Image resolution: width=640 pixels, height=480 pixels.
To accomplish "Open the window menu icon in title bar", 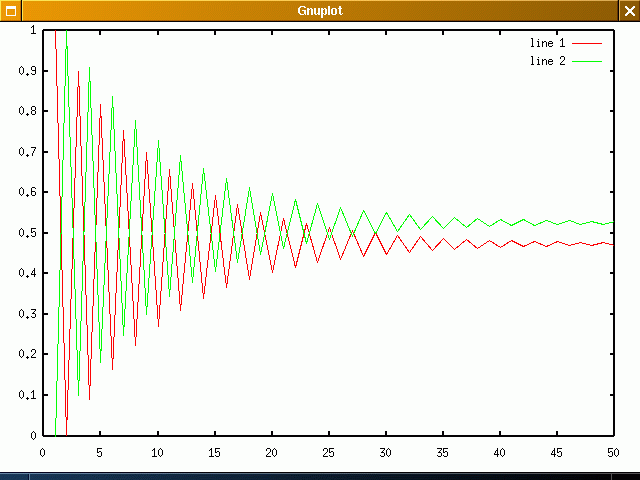I will point(10,11).
